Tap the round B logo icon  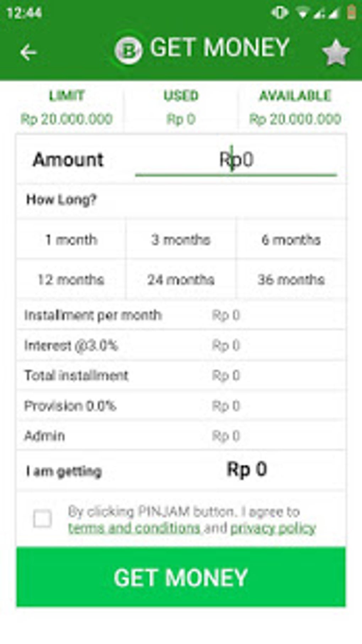click(x=128, y=51)
